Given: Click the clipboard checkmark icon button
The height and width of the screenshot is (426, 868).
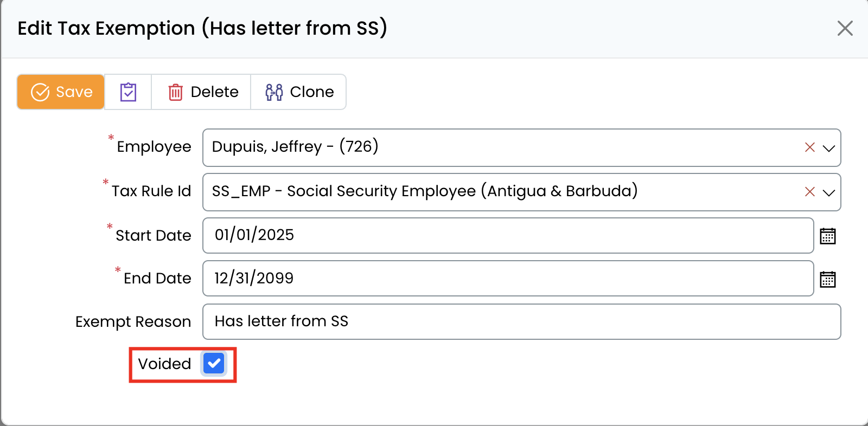Looking at the screenshot, I should pos(128,92).
